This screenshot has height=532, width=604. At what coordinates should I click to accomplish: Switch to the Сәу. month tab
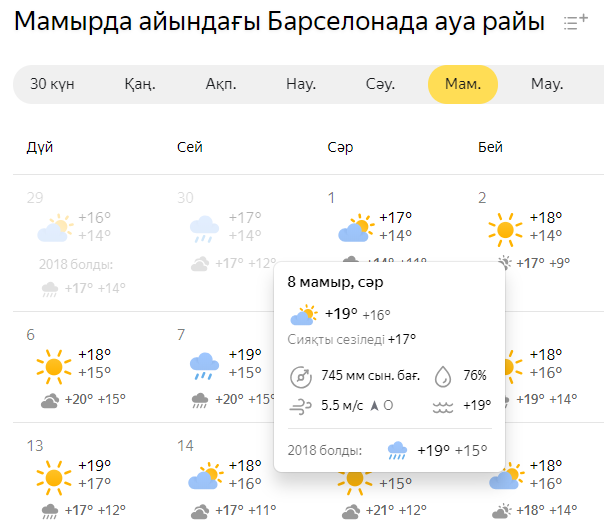(380, 84)
